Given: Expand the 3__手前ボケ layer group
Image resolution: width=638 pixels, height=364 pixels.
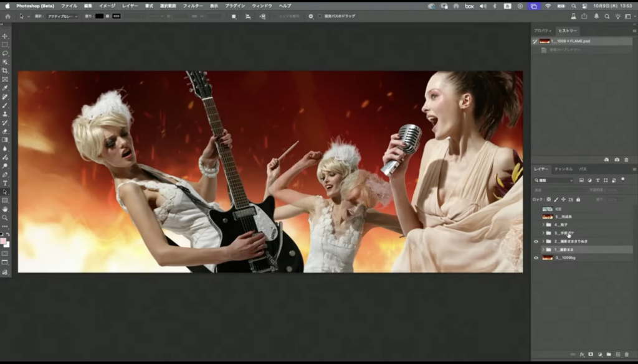Looking at the screenshot, I should click(543, 233).
